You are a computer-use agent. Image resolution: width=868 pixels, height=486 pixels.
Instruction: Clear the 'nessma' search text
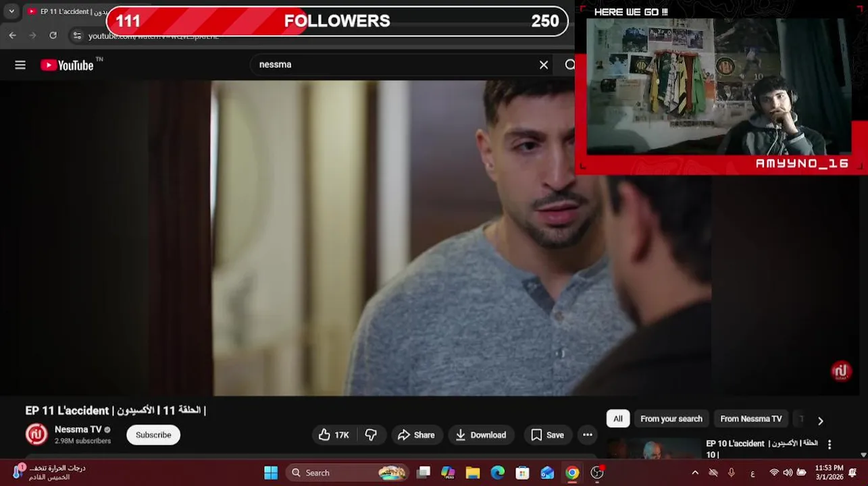point(544,65)
